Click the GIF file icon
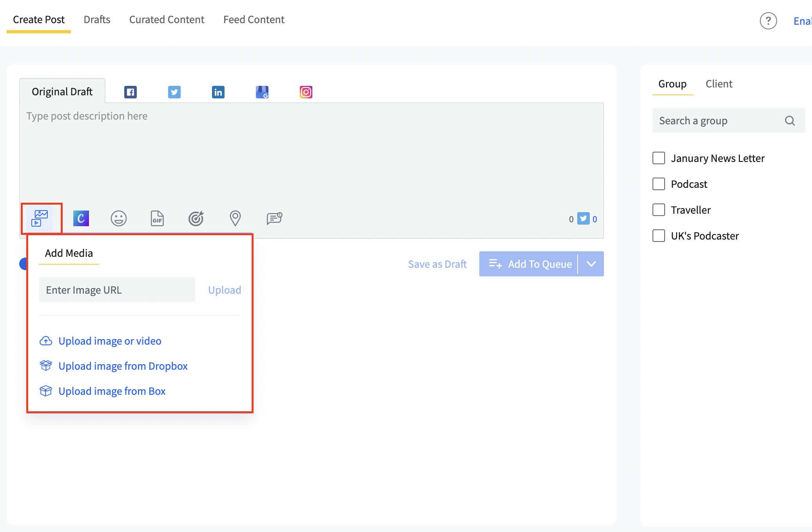 coord(157,218)
